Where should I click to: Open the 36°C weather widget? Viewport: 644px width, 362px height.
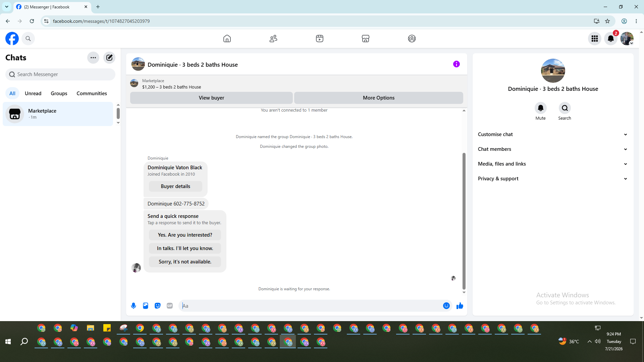coord(569,342)
